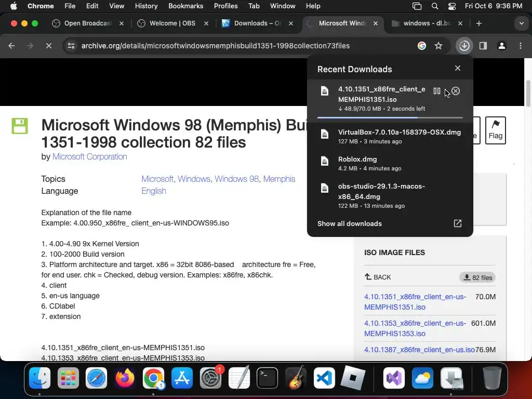Toggle the Chrome side panel icon
This screenshot has height=399, width=532.
(x=483, y=46)
